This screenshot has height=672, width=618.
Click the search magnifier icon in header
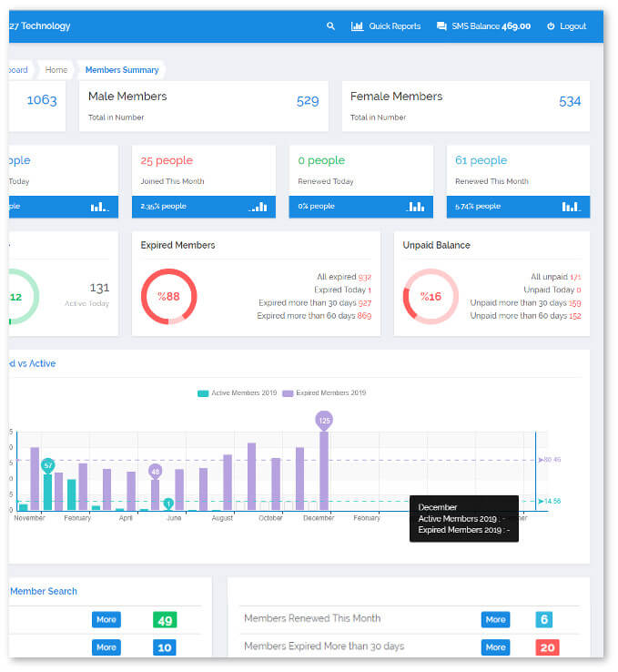pyautogui.click(x=330, y=26)
